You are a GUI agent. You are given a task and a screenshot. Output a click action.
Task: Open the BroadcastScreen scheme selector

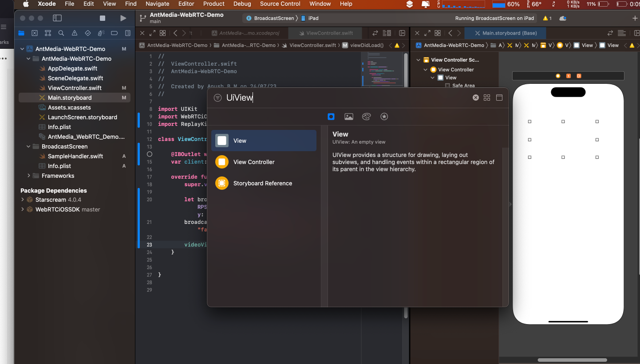coord(270,18)
